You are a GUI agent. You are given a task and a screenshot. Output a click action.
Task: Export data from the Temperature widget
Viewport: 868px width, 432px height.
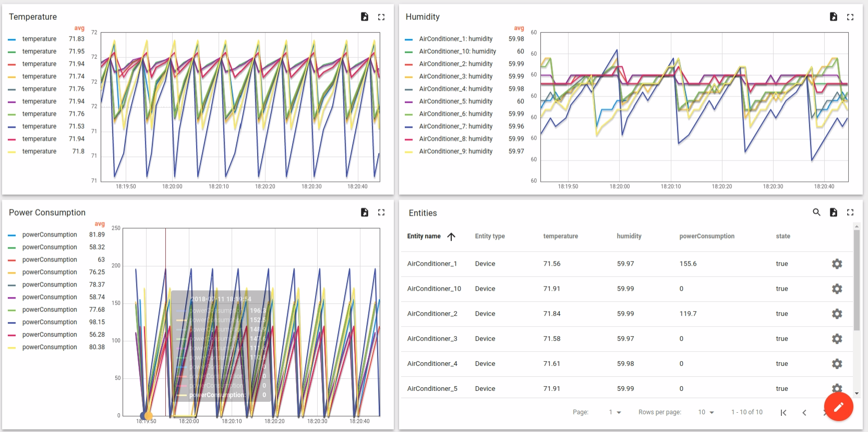pyautogui.click(x=365, y=17)
